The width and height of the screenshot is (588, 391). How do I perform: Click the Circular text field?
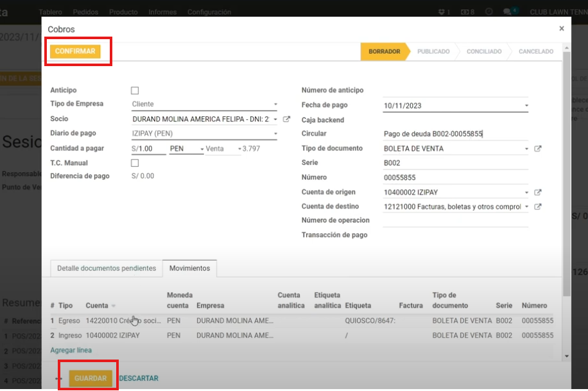454,134
